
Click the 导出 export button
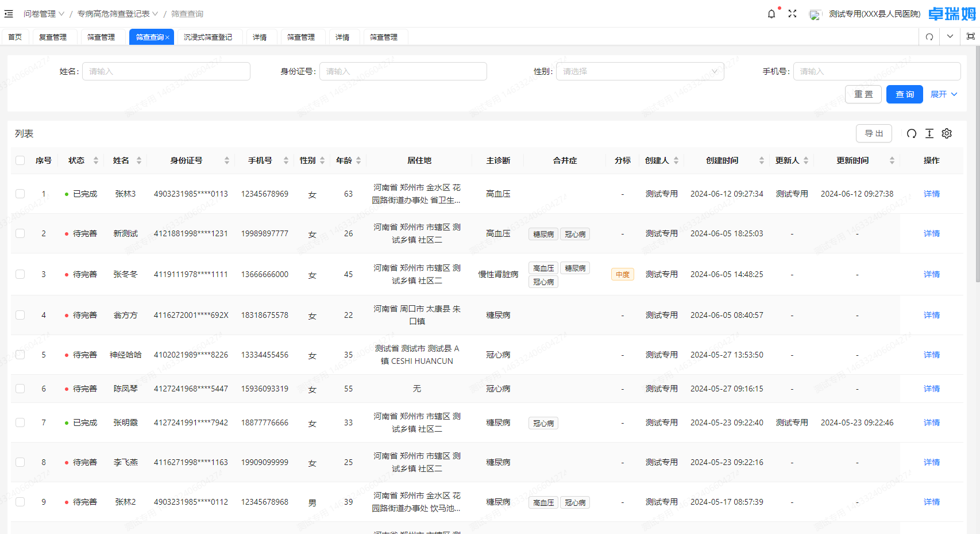(874, 133)
